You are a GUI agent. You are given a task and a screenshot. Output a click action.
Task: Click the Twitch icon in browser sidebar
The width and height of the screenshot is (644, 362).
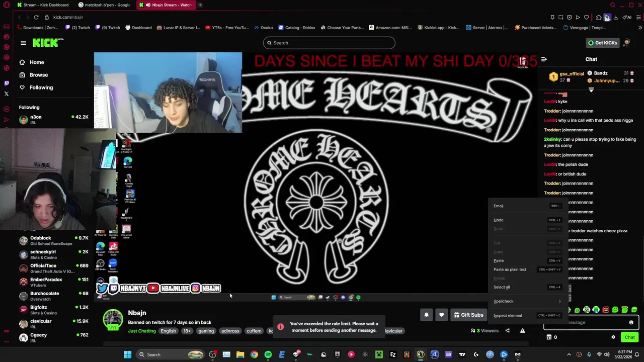click(7, 83)
